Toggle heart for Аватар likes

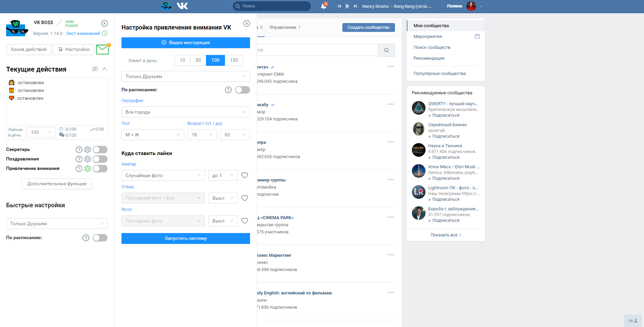pos(245,175)
